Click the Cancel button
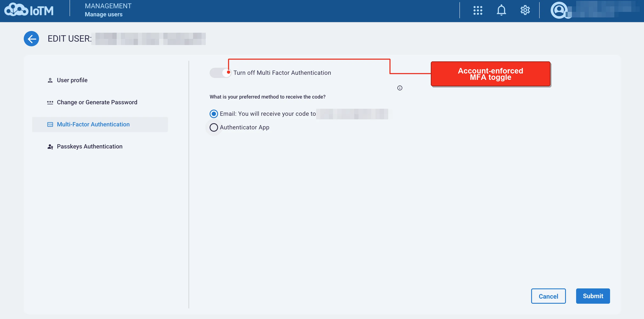644x319 pixels. point(548,296)
